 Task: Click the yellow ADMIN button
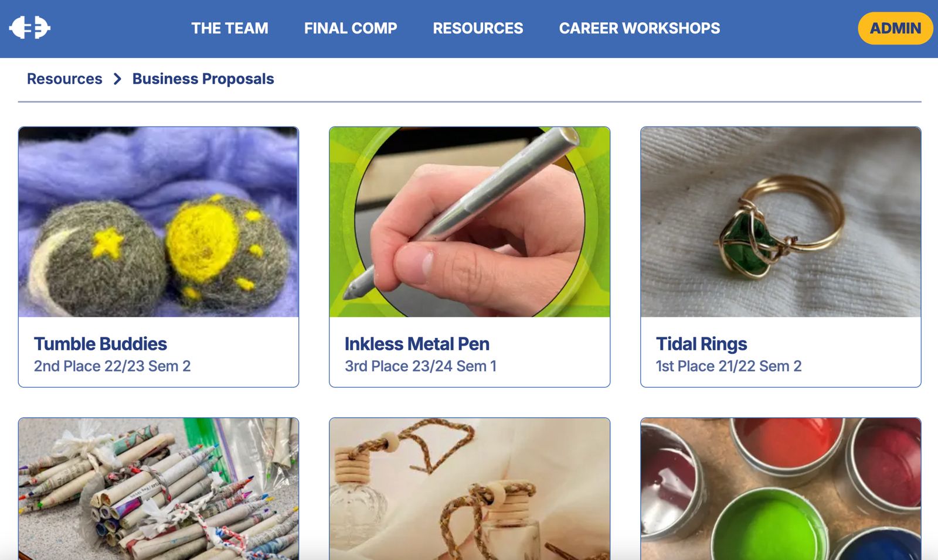(895, 28)
